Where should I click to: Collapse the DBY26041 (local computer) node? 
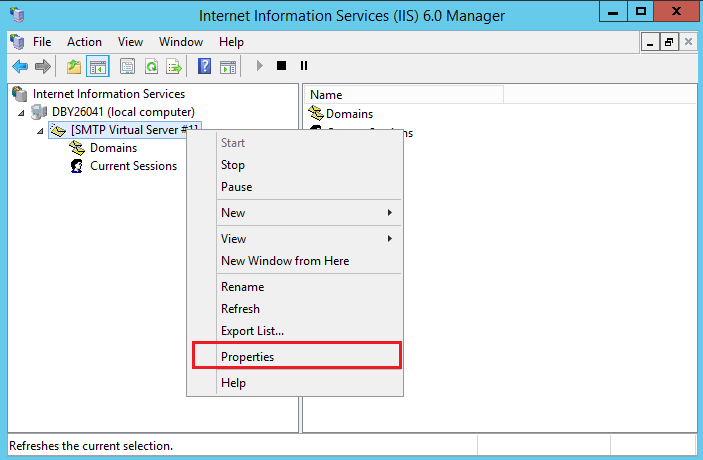pyautogui.click(x=21, y=113)
